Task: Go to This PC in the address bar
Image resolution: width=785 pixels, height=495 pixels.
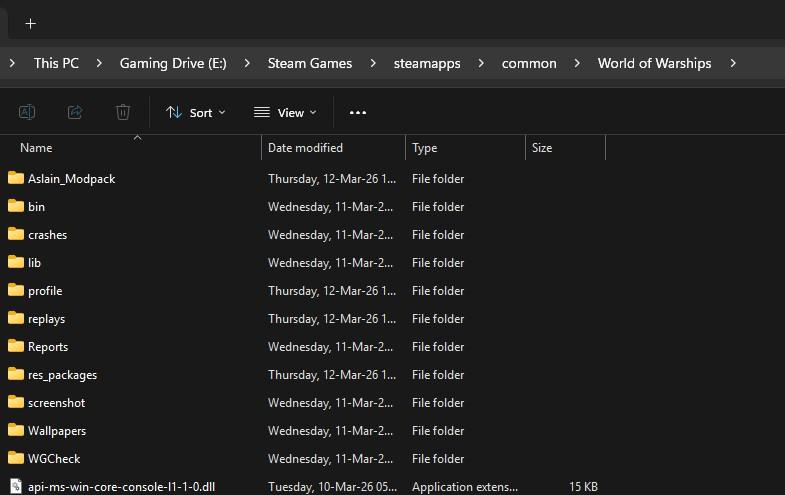Action: pyautogui.click(x=56, y=63)
